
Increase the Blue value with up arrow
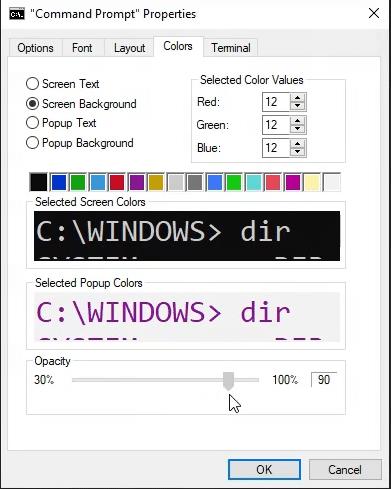pos(298,144)
